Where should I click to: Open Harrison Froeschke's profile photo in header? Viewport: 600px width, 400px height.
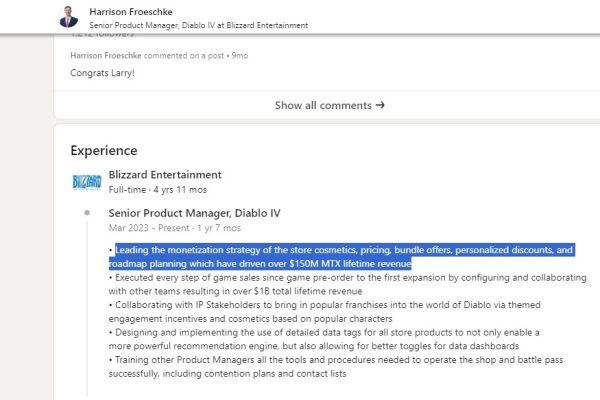click(x=69, y=17)
